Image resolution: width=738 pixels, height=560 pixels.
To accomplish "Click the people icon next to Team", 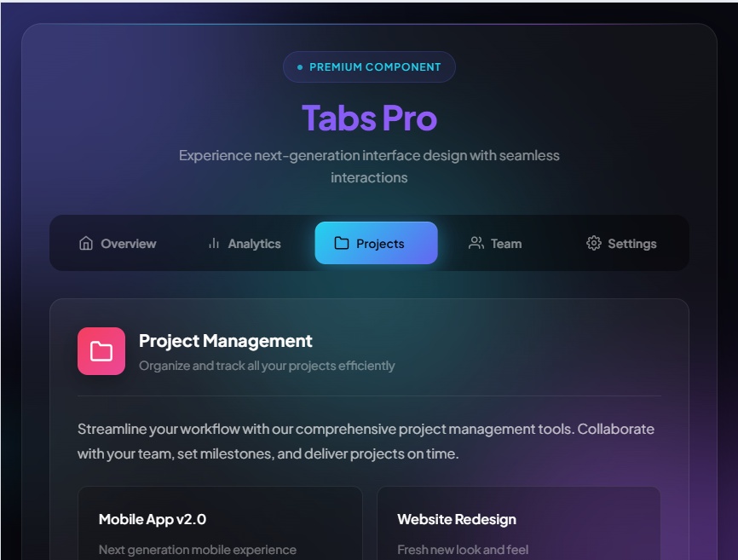I will coord(476,243).
